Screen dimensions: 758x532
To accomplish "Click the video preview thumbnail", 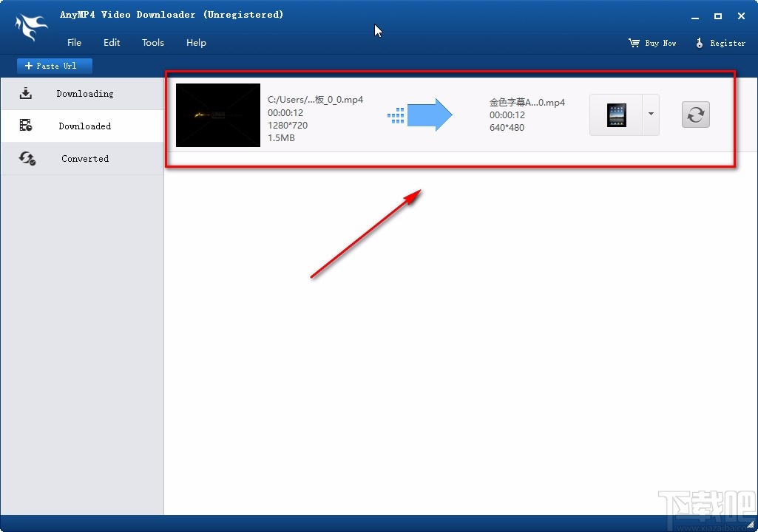I will pos(217,115).
